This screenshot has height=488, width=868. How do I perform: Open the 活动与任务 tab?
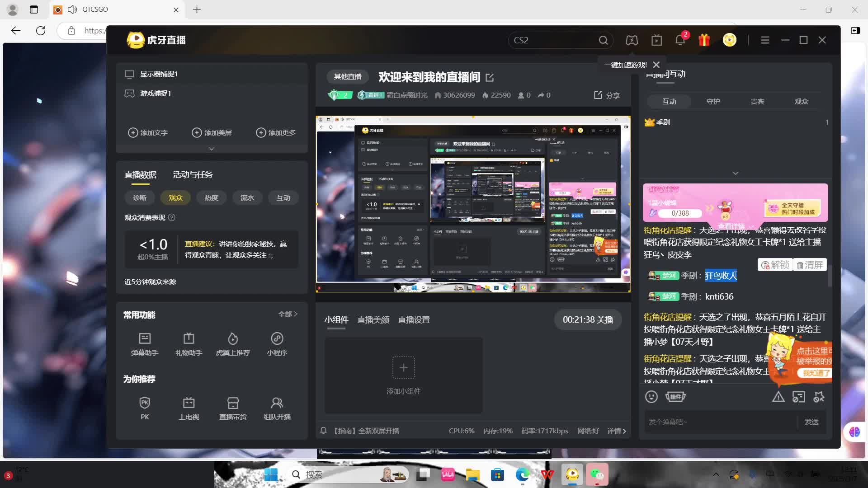192,174
